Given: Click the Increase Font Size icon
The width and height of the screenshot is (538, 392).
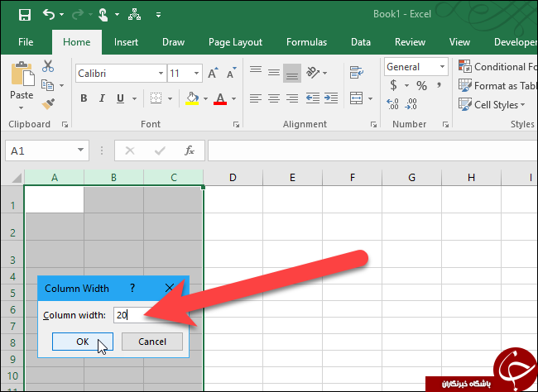Looking at the screenshot, I should click(213, 73).
